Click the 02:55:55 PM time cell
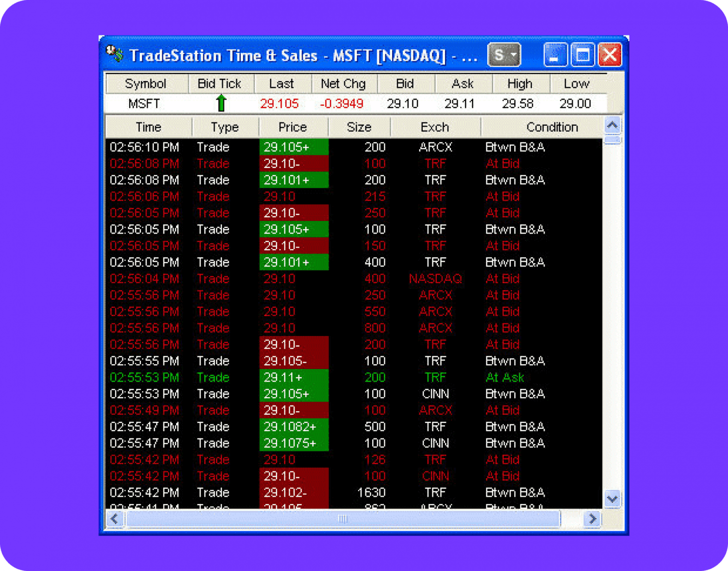 [x=145, y=361]
